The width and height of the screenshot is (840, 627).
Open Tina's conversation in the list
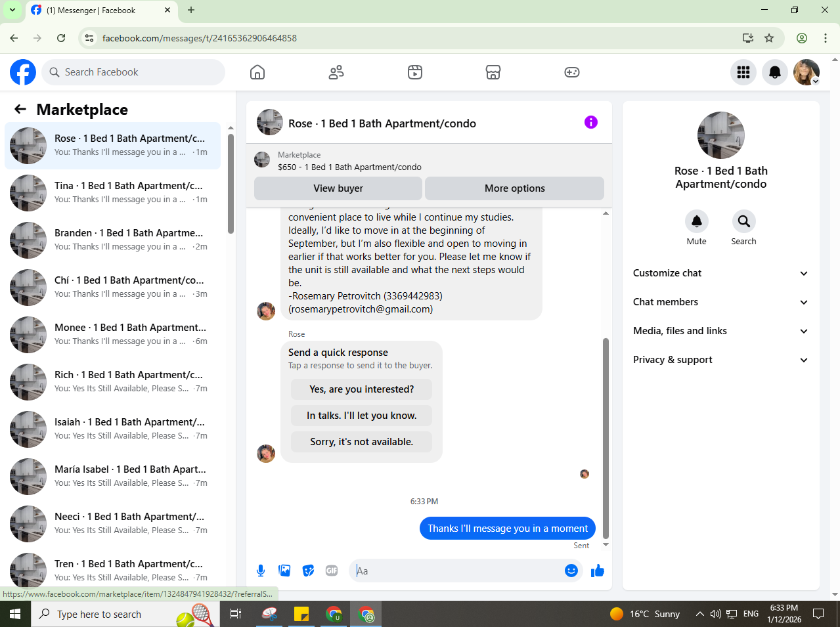(x=113, y=192)
